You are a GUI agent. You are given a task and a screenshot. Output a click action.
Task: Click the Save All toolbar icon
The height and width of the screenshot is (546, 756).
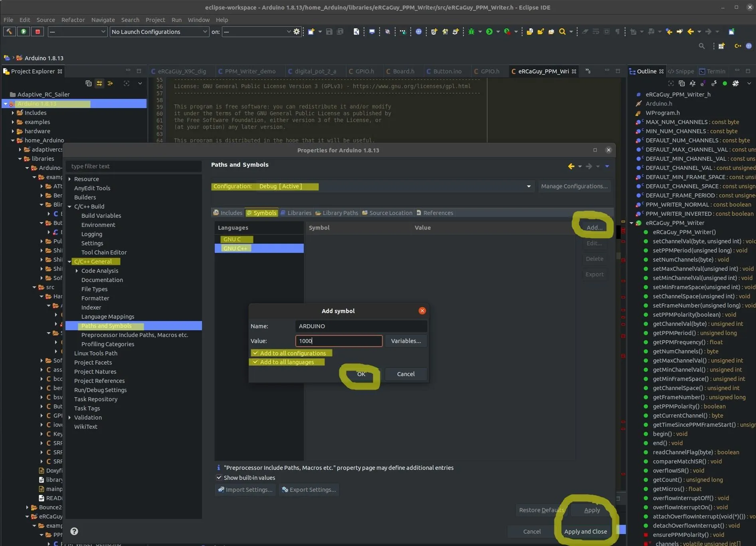(x=340, y=32)
